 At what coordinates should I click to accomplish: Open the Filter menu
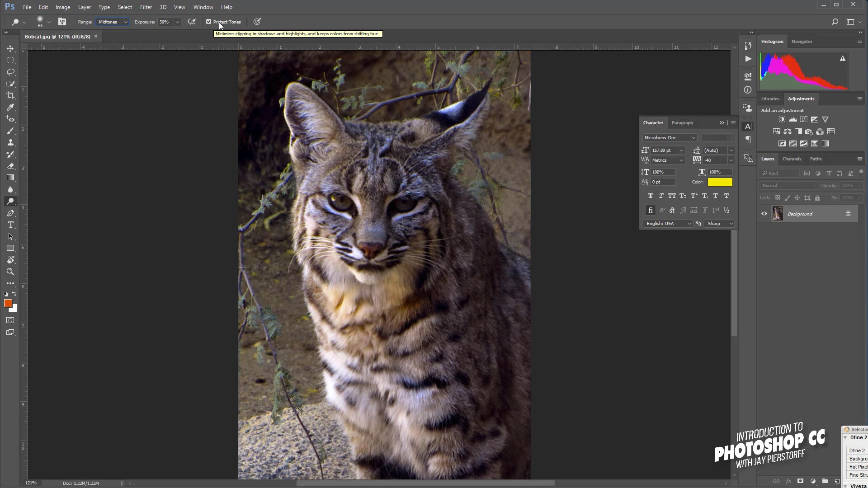click(146, 7)
